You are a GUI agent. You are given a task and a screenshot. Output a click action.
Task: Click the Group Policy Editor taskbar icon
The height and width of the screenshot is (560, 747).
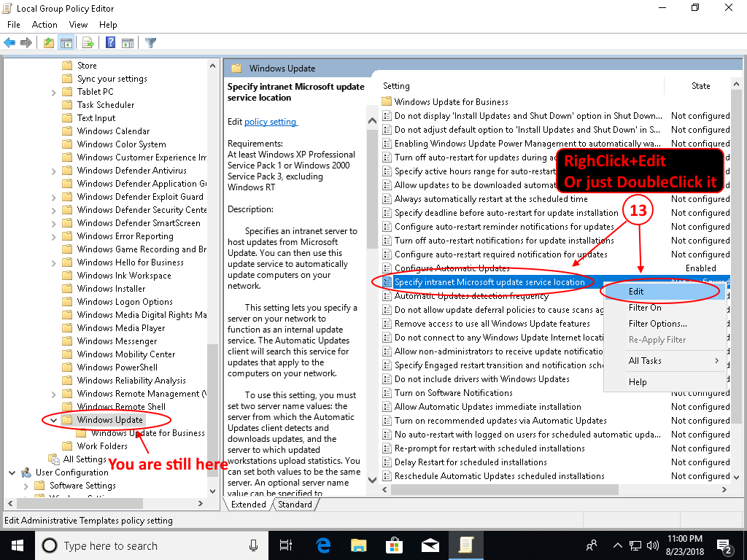pyautogui.click(x=465, y=545)
